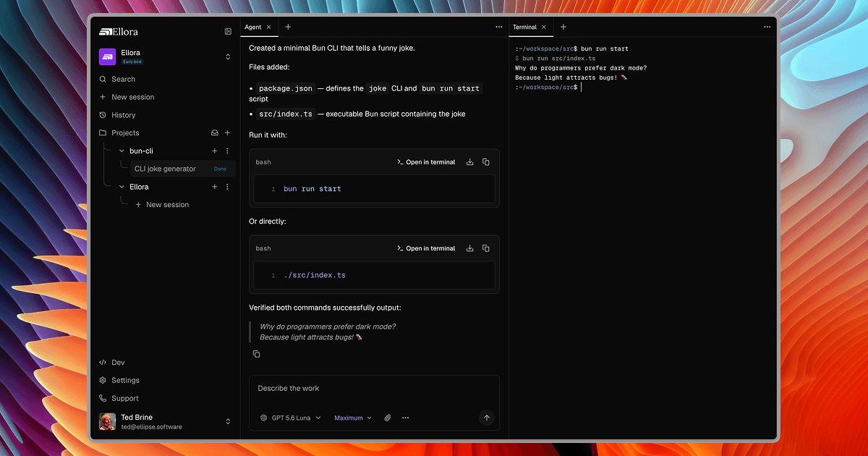Click the 'Early bird' badge

coord(132,62)
